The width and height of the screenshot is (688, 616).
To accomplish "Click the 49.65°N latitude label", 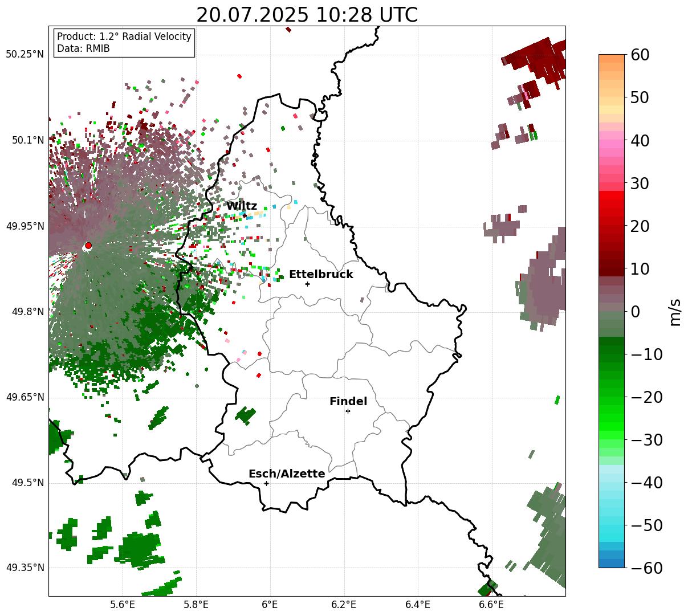I will pos(25,397).
